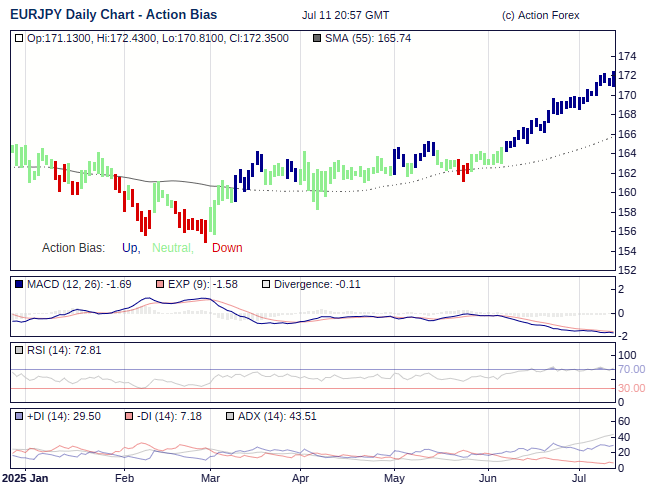Click the '2025 Jan' date axis label
This screenshot has width=650, height=489.
[x=25, y=479]
